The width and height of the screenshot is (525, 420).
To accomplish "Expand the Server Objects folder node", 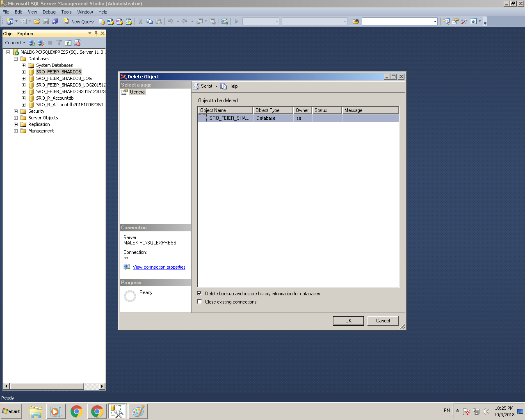I will pos(16,118).
